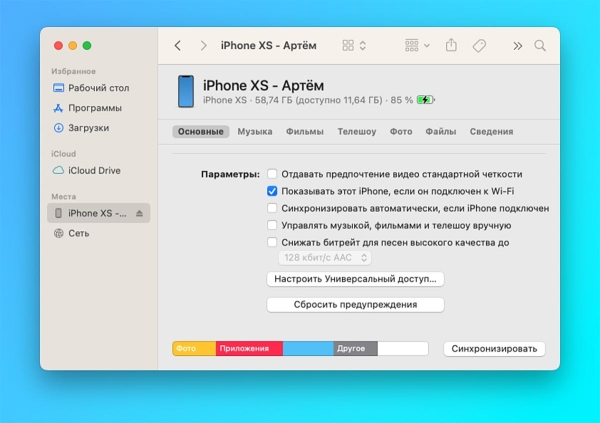Switch to the Фото tab

pos(400,132)
